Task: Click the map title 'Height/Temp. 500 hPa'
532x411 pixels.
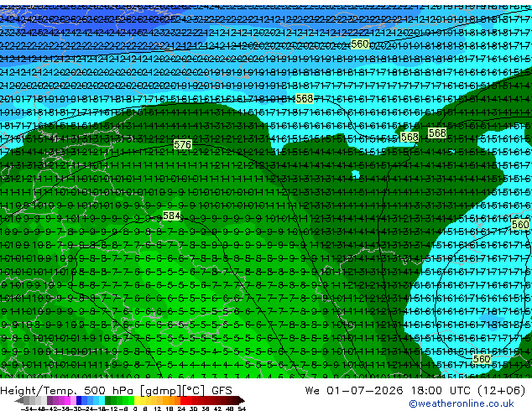Action: [x=67, y=391]
